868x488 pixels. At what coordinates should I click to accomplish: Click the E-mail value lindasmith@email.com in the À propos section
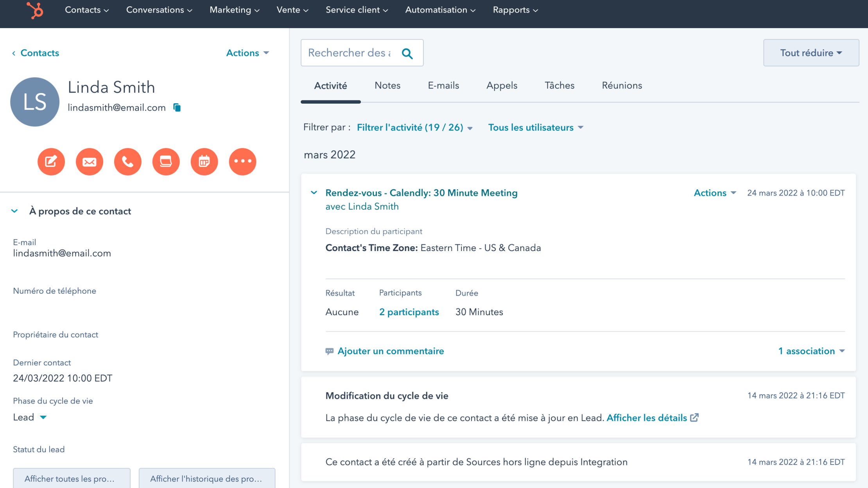pos(62,253)
